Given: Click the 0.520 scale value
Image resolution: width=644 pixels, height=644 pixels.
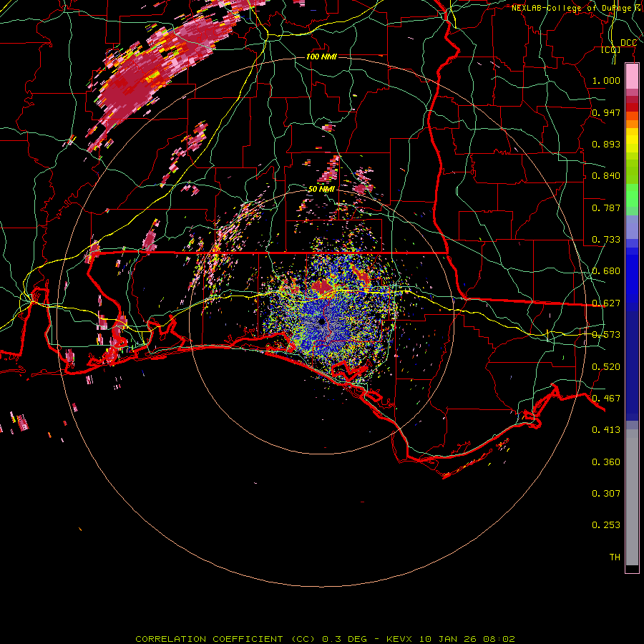Looking at the screenshot, I should [x=606, y=367].
